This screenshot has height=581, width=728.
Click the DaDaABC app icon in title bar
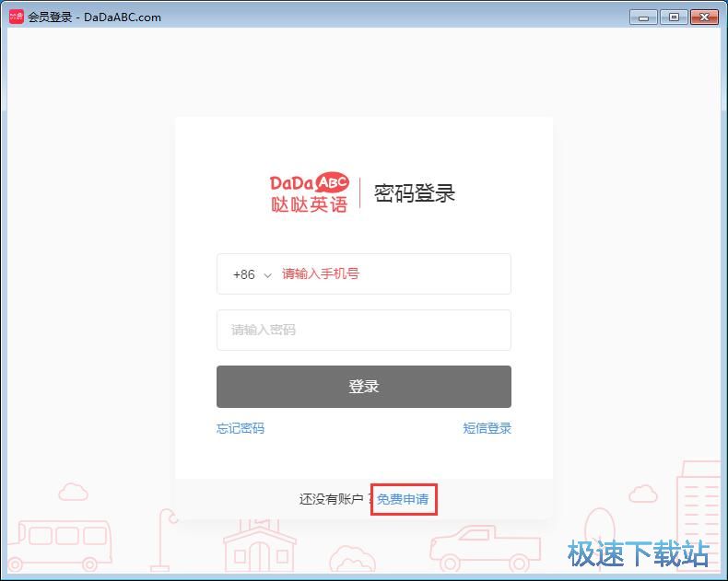coord(17,17)
